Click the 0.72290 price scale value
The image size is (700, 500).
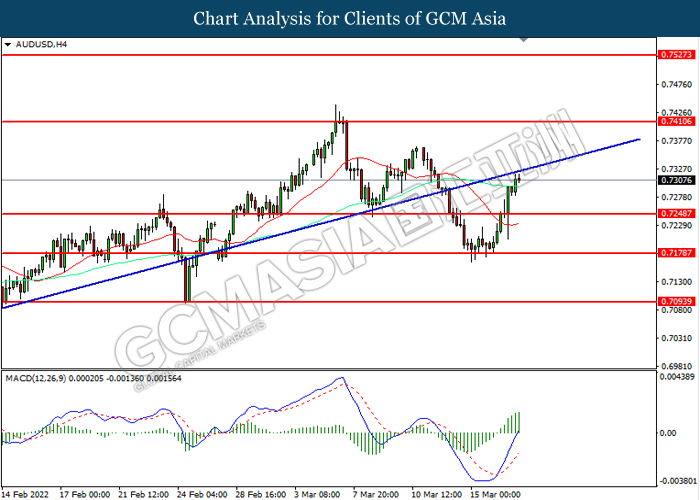click(x=676, y=225)
